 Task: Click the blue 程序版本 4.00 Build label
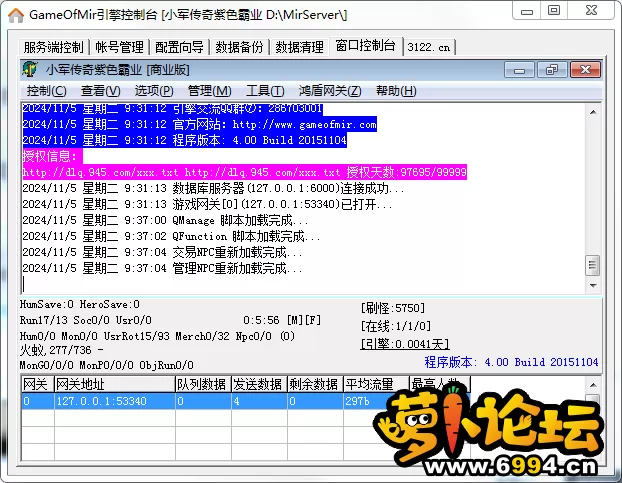pyautogui.click(x=511, y=362)
